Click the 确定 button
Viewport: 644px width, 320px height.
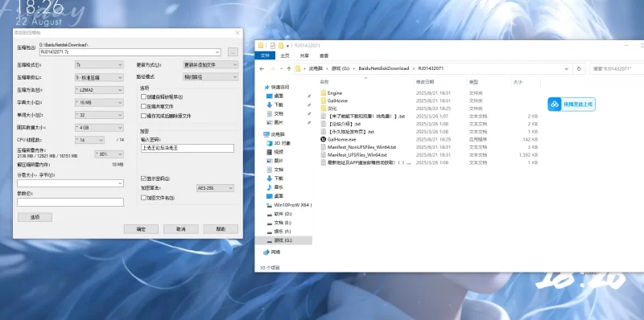tap(141, 229)
